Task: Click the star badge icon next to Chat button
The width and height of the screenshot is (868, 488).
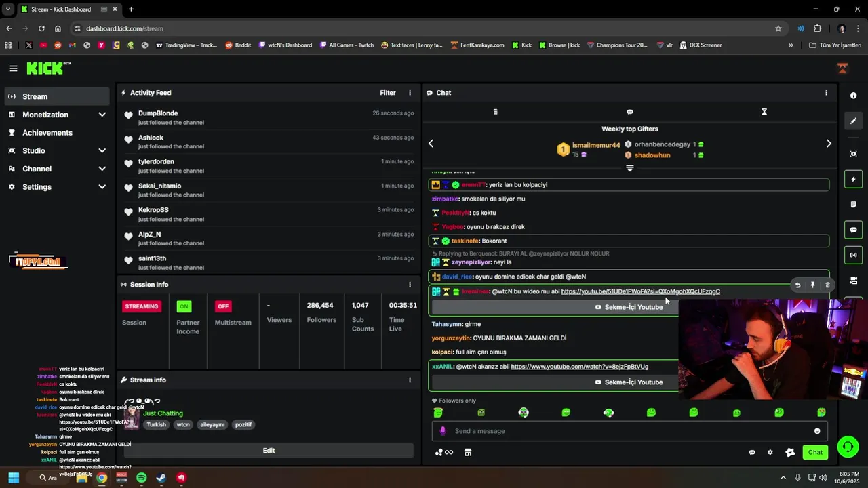Action: [789, 452]
